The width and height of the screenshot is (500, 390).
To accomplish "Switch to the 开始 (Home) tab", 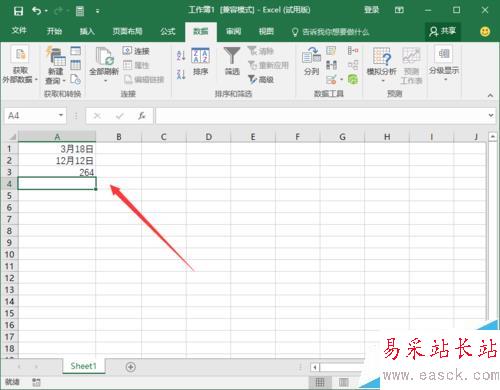I will pyautogui.click(x=54, y=31).
